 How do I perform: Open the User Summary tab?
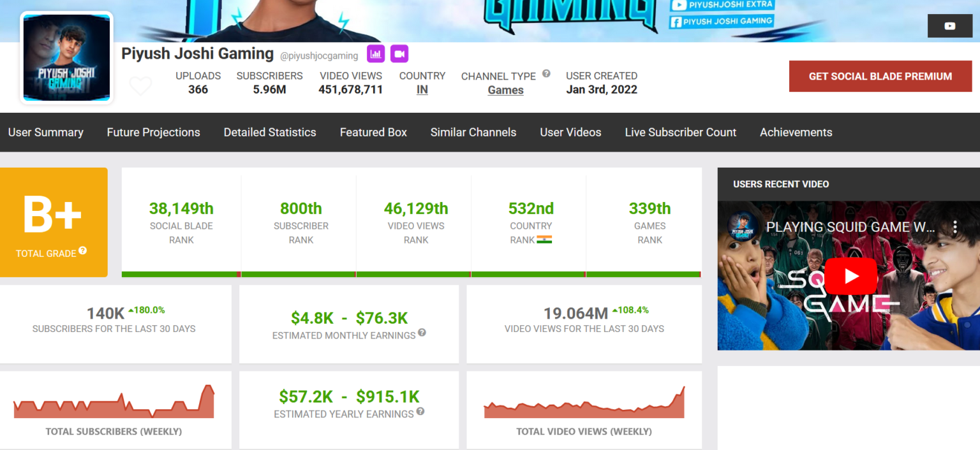(46, 133)
